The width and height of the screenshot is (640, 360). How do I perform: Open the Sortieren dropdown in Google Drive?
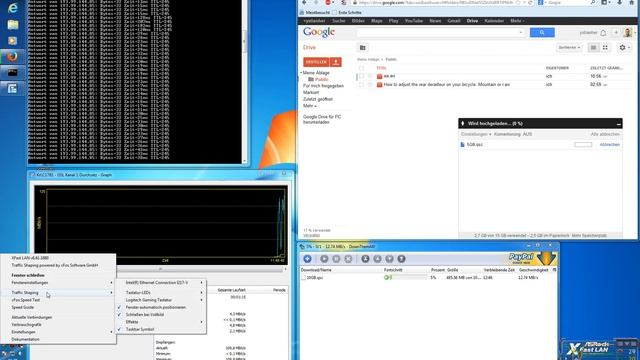(569, 48)
